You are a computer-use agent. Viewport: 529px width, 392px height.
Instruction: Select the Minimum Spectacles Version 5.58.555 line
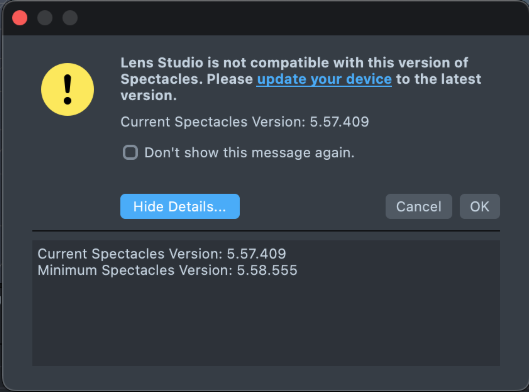coord(167,270)
